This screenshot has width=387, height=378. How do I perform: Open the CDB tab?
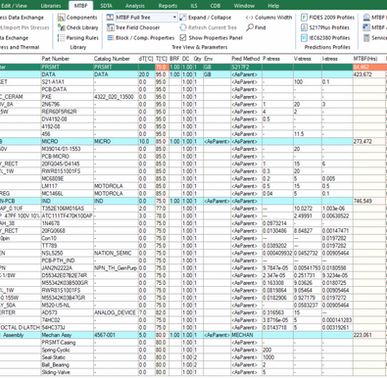point(215,6)
